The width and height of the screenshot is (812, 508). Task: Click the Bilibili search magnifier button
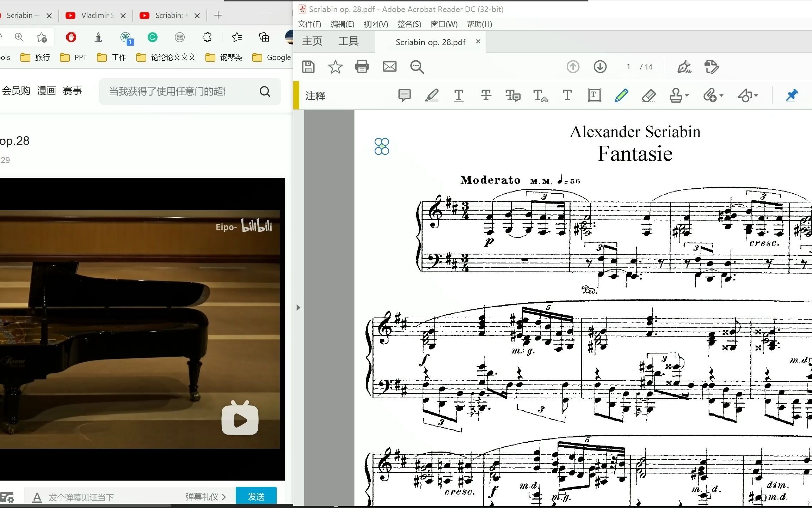coord(265,92)
